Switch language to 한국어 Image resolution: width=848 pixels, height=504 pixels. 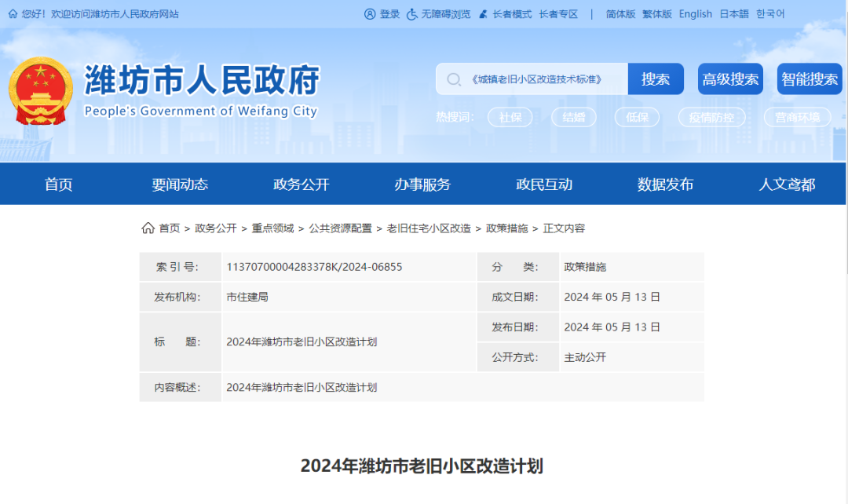click(770, 14)
